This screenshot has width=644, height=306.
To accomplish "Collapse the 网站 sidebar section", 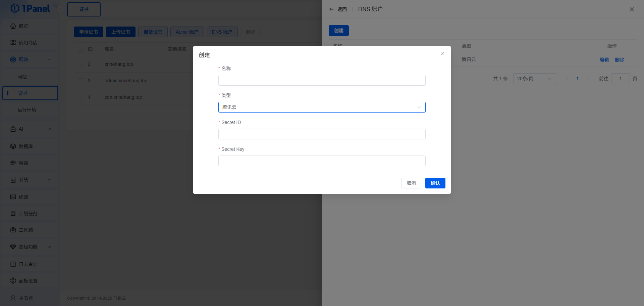I will click(49, 59).
